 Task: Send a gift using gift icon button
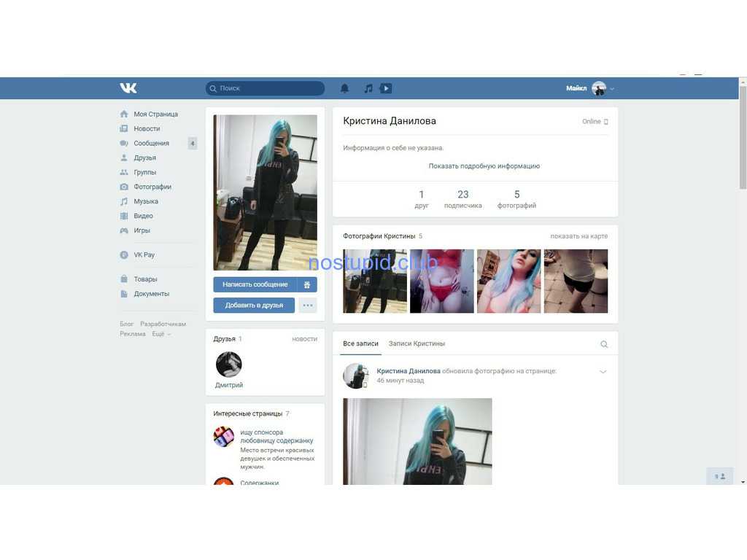(x=307, y=284)
